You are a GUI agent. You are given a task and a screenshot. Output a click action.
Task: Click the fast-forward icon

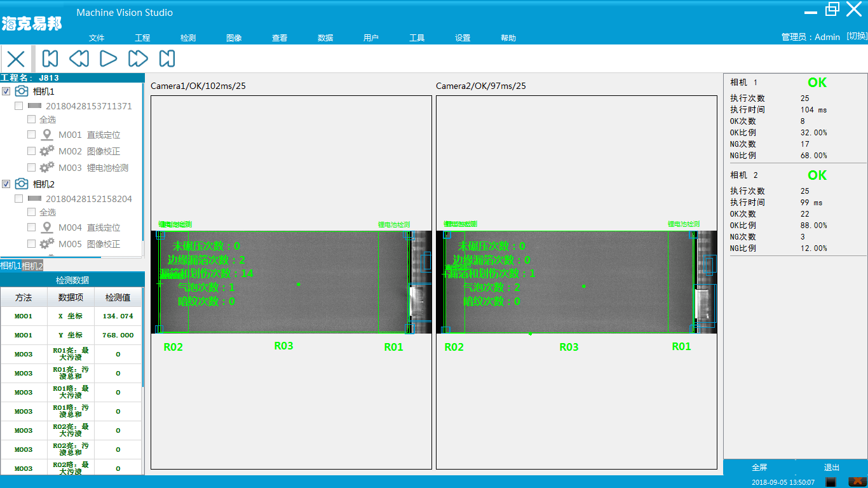tap(138, 59)
